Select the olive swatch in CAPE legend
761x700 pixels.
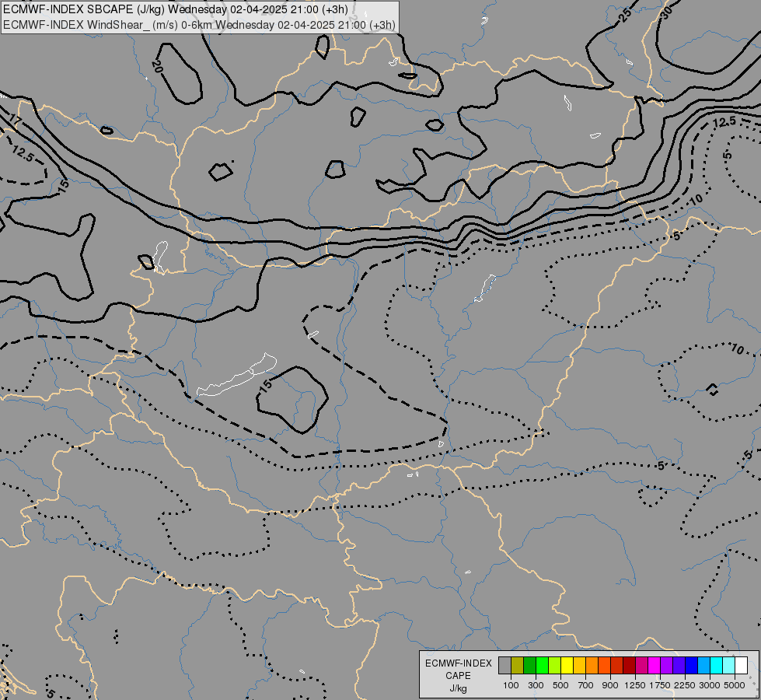point(518,665)
